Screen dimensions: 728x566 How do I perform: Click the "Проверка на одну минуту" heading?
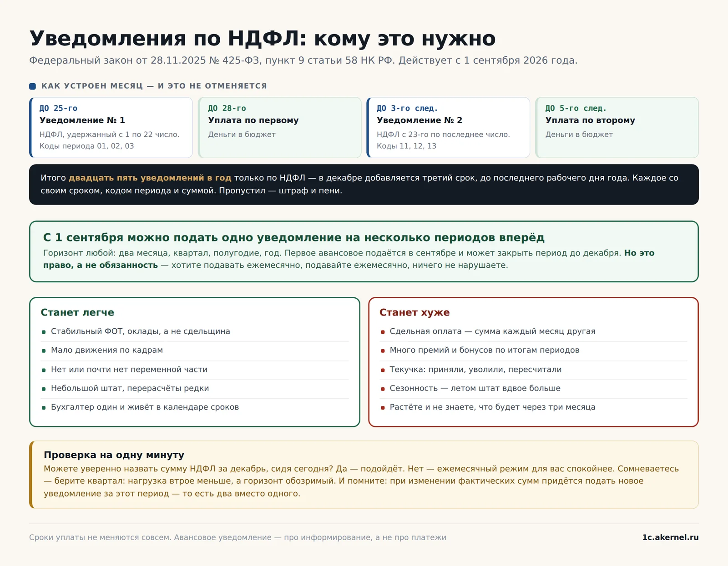[x=114, y=455]
